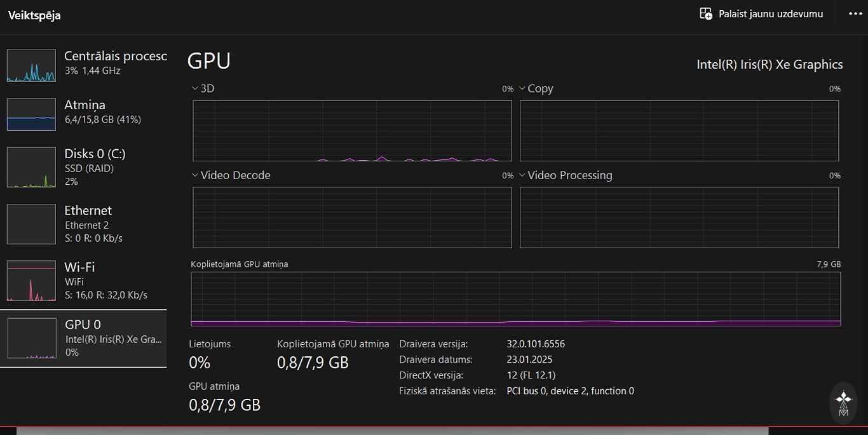Click the round watermark icon at bottom right

point(843,403)
